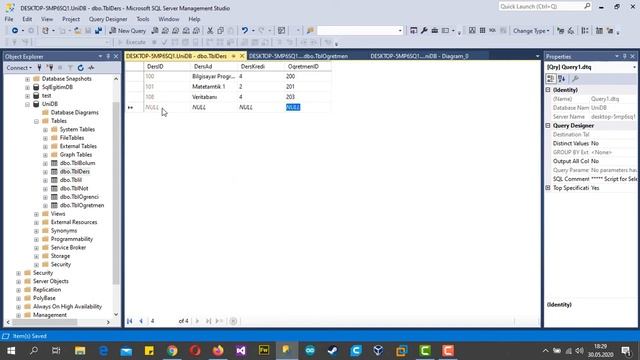Expand the SqlEgitimDB database node
The height and width of the screenshot is (360, 640).
coord(27,87)
